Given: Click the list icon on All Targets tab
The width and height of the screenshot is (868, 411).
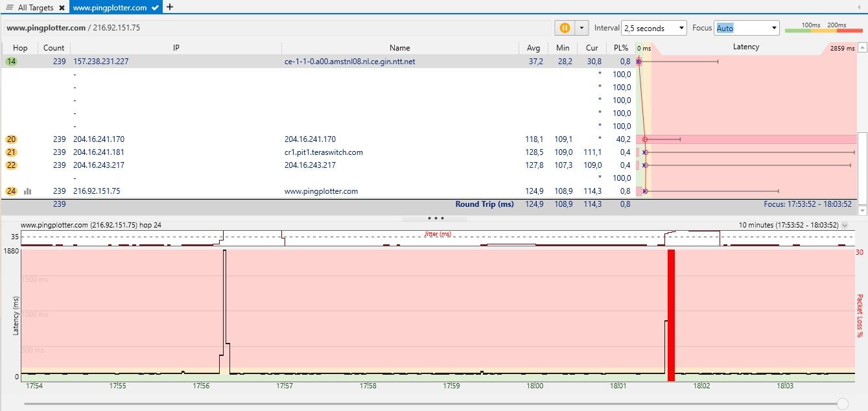Looking at the screenshot, I should [10, 8].
